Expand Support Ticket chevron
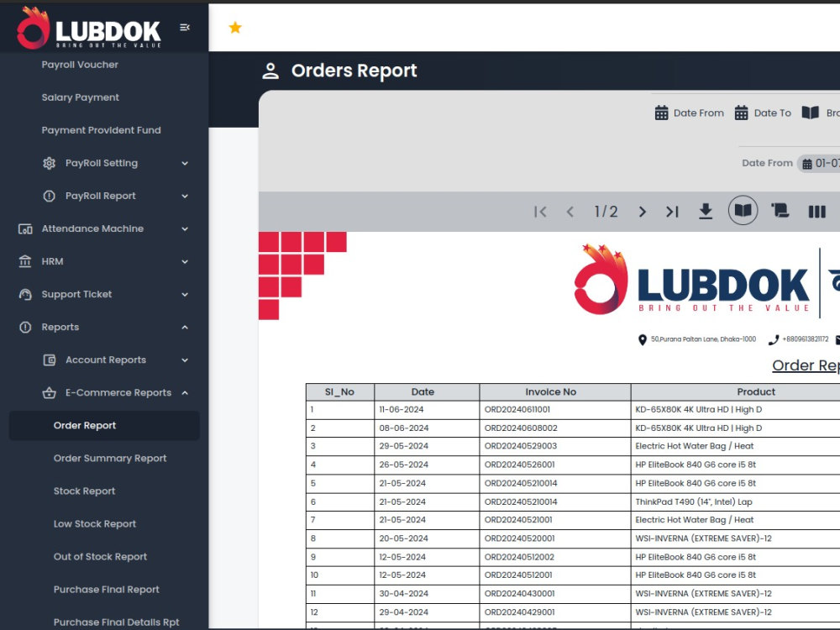This screenshot has width=840, height=630. coord(185,295)
